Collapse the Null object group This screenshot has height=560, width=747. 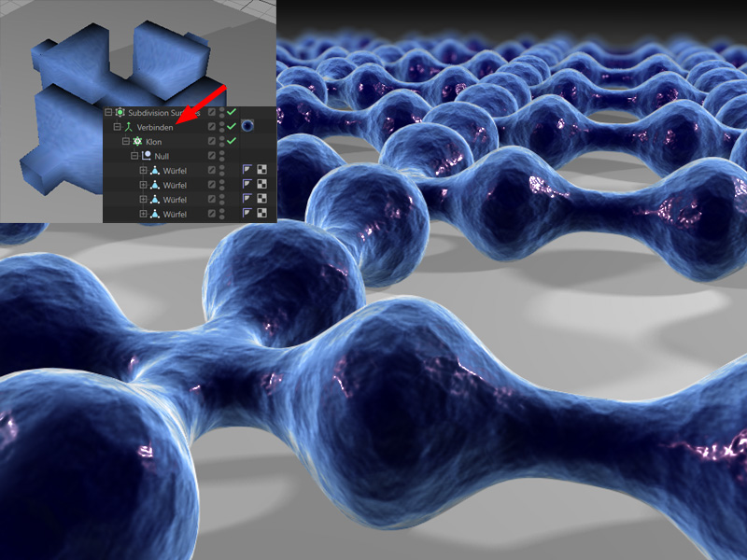(x=134, y=156)
